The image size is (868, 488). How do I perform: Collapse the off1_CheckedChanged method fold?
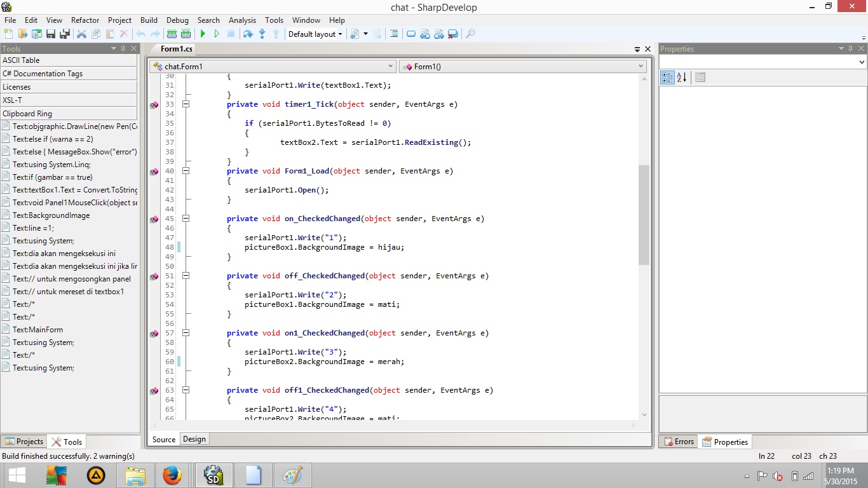186,390
